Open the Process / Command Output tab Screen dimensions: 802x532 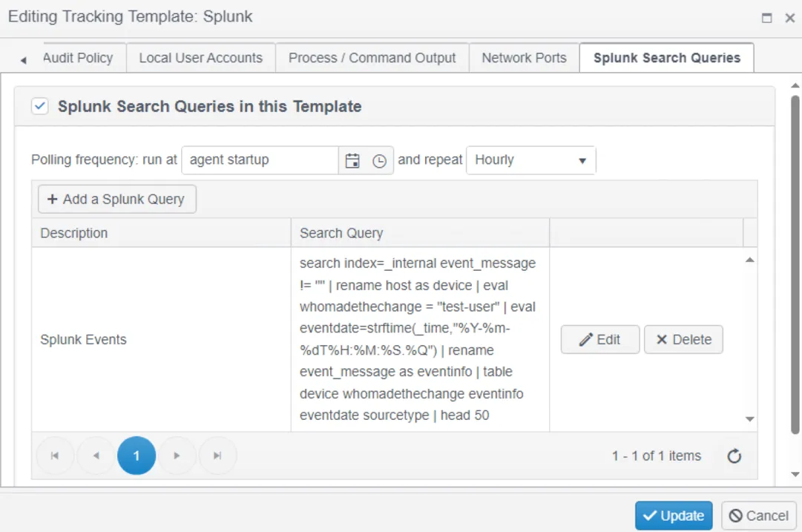(372, 58)
